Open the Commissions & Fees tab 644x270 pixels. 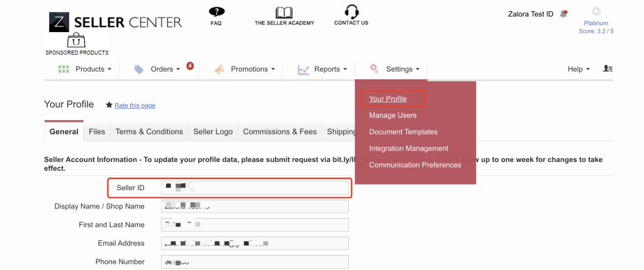[280, 132]
